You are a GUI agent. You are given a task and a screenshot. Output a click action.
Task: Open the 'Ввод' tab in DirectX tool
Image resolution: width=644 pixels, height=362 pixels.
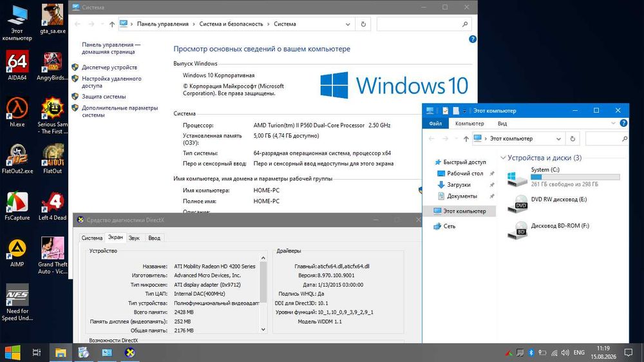pyautogui.click(x=154, y=238)
